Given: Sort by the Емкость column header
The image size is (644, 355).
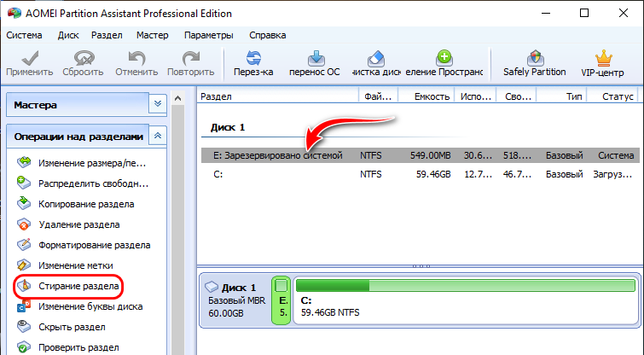Looking at the screenshot, I should [426, 96].
